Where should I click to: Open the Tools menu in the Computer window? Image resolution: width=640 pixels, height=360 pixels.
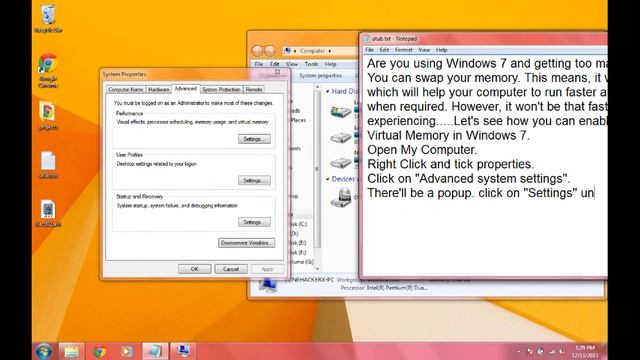pos(311,64)
